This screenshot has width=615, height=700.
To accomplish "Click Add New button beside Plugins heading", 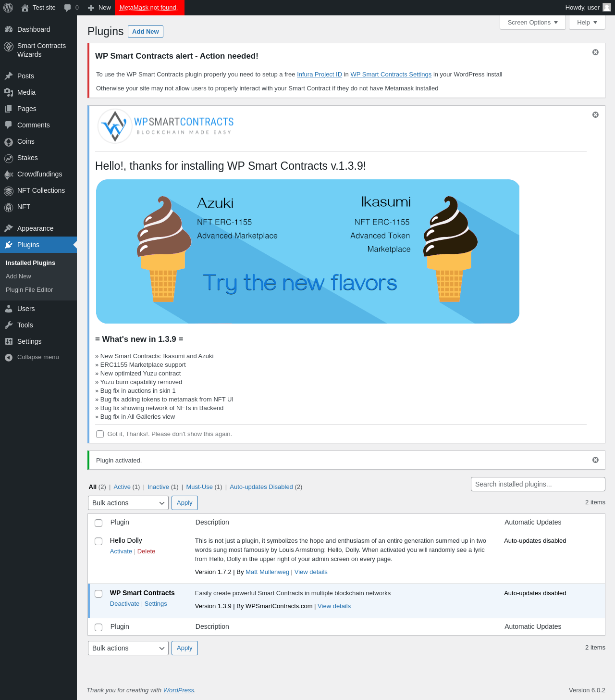I will pyautogui.click(x=146, y=31).
